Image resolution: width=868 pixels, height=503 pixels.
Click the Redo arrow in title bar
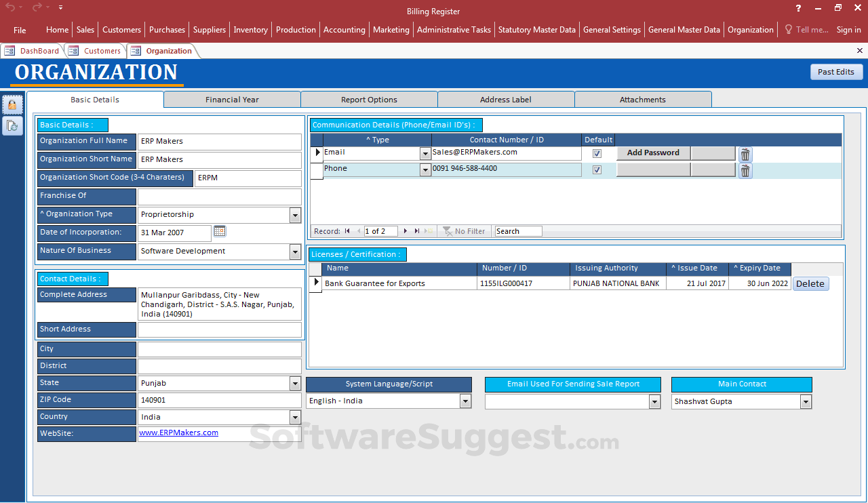click(x=37, y=7)
